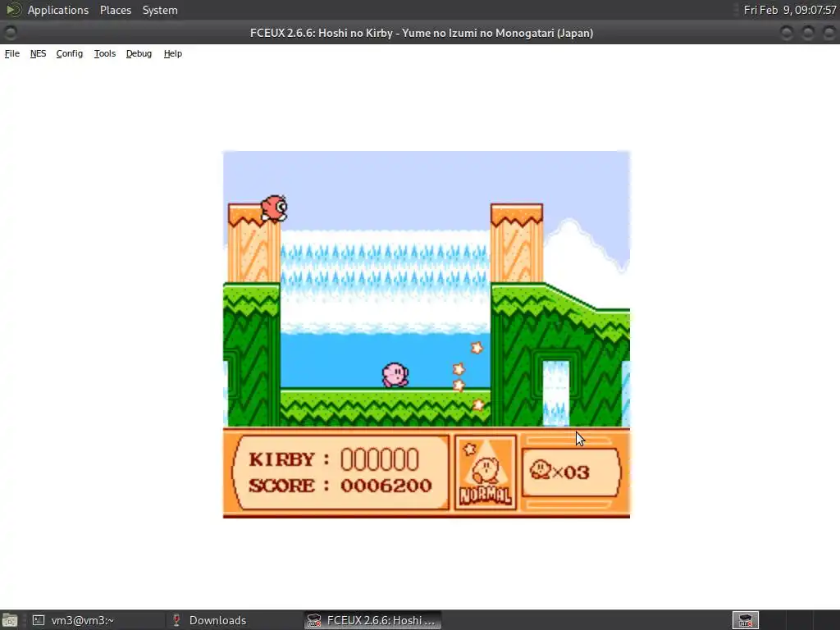Click the SCORE 0006200 readout

340,486
